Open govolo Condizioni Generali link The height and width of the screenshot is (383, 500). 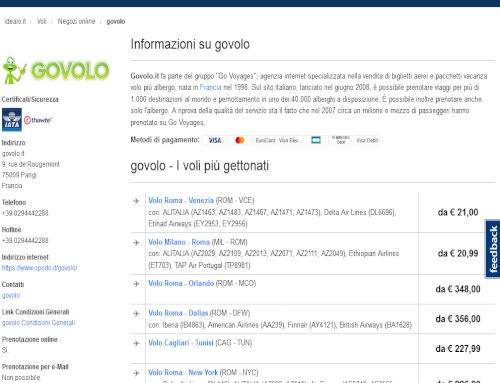(x=38, y=323)
